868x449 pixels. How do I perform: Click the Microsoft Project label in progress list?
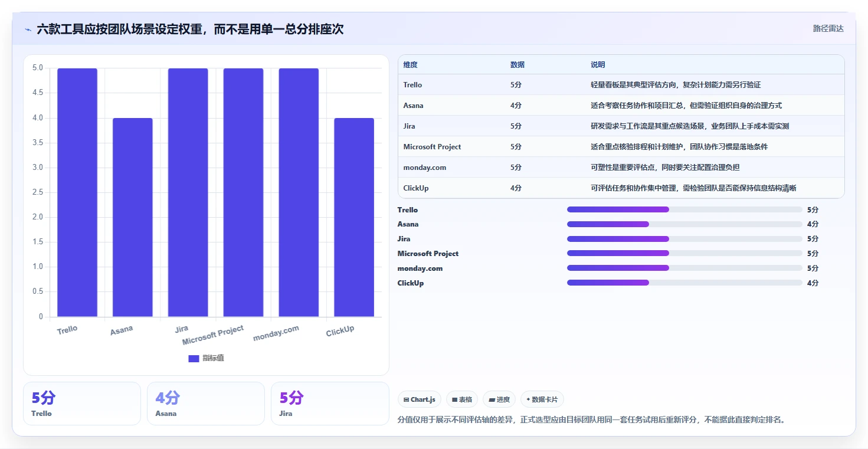tap(428, 254)
